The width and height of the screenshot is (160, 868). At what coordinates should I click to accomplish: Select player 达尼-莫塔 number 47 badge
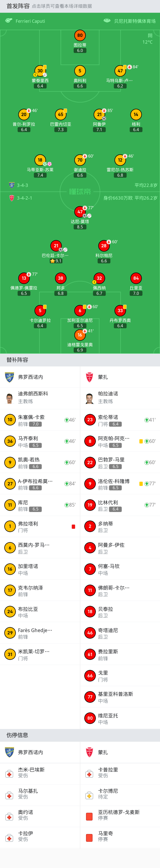[80, 212]
